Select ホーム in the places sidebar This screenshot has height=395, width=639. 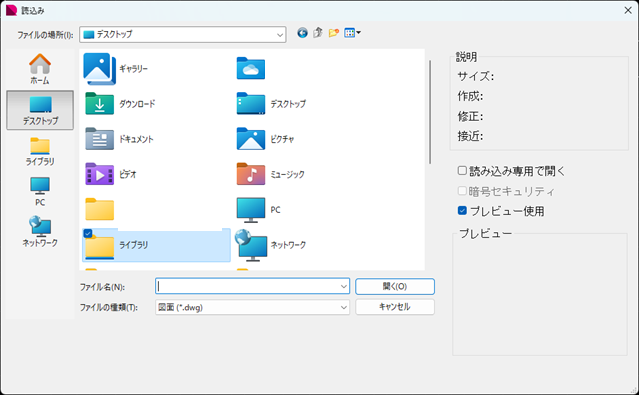click(40, 69)
